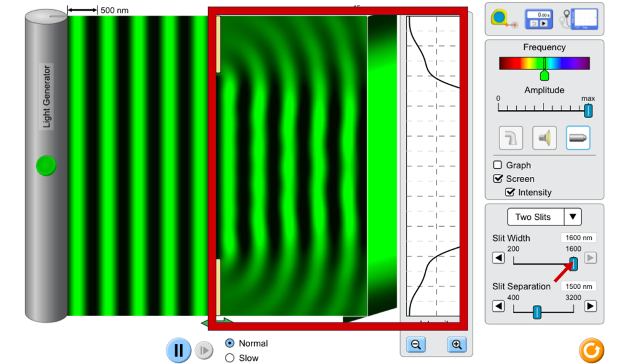
Task: Zoom in the intensity graph
Action: point(457,345)
